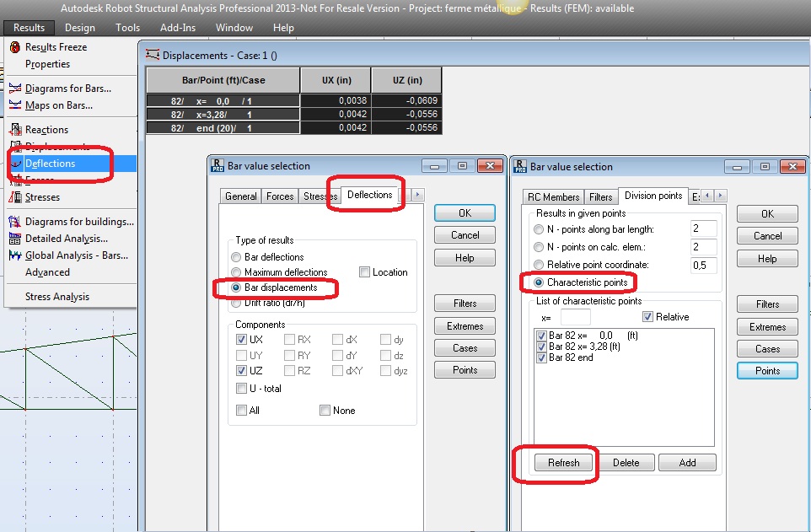Open the Results menu in the menu bar
Viewport: 811px width, 532px height.
click(x=29, y=28)
